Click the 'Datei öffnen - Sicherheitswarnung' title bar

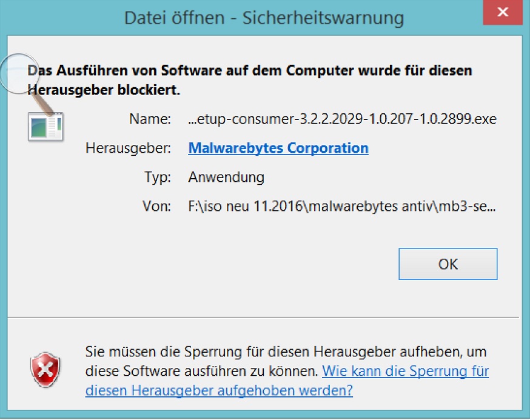pos(264,18)
